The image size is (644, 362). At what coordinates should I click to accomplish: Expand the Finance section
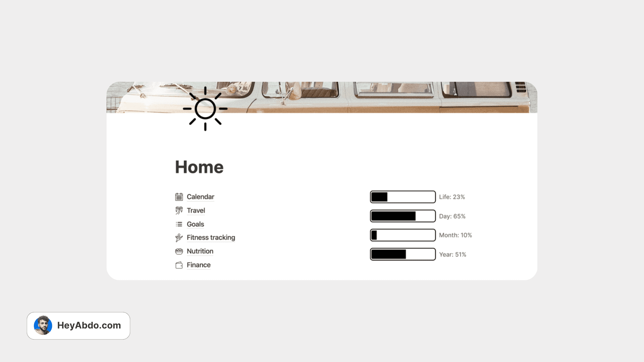(x=198, y=264)
